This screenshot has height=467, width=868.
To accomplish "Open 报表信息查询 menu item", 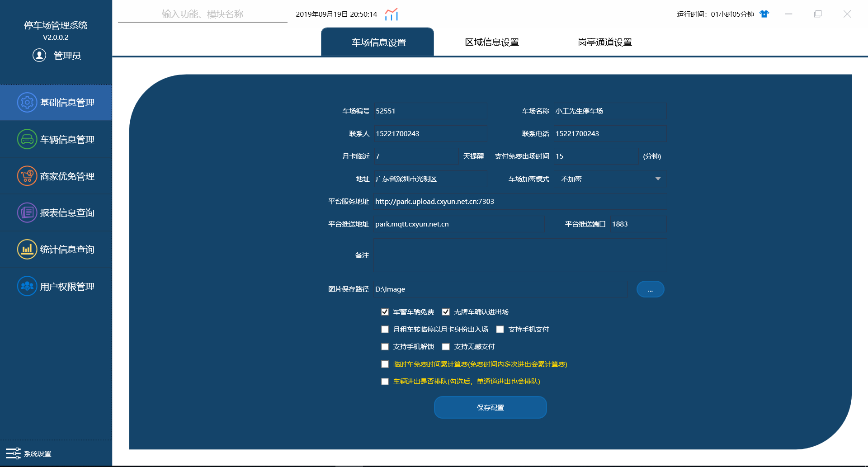I will point(56,212).
